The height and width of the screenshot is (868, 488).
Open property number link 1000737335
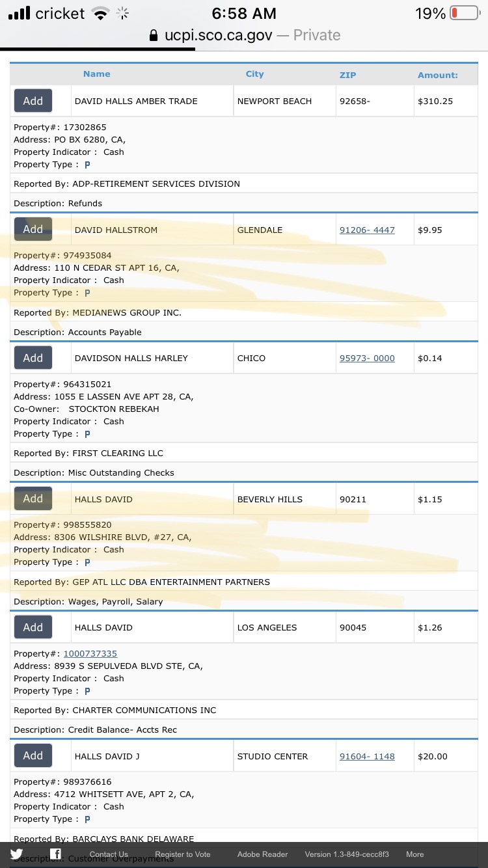point(90,653)
